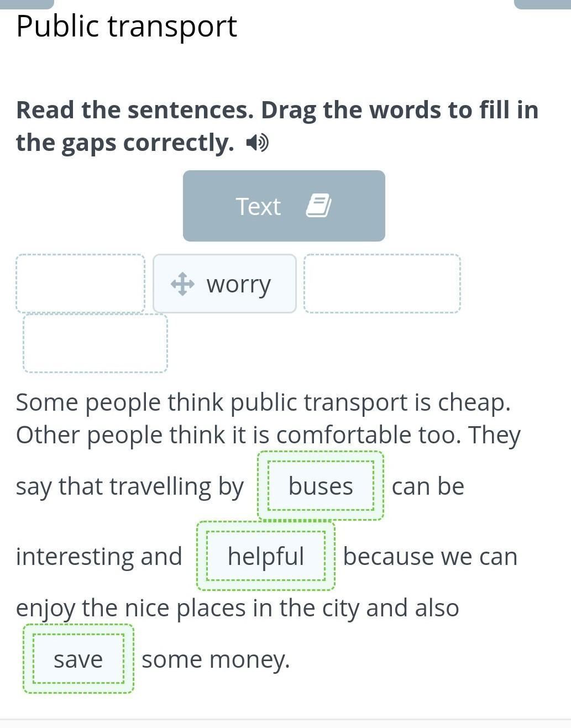Screen dimensions: 571x728
Task: Click the words "can be" after the buses gap
Action: click(x=428, y=486)
